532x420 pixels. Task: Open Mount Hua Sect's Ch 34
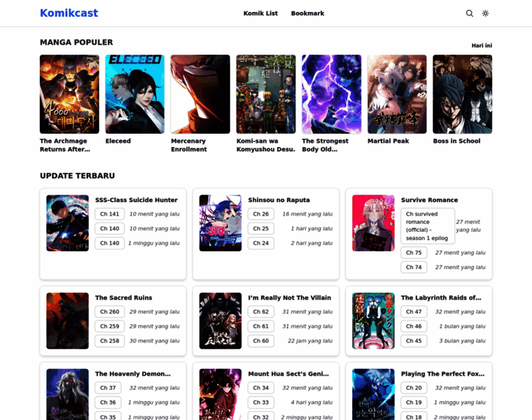pos(261,388)
